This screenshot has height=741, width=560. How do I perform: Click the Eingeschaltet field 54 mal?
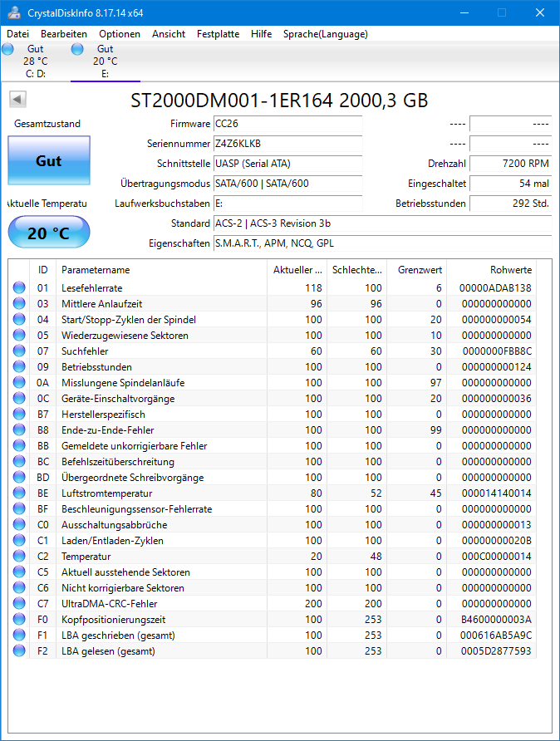coord(510,184)
